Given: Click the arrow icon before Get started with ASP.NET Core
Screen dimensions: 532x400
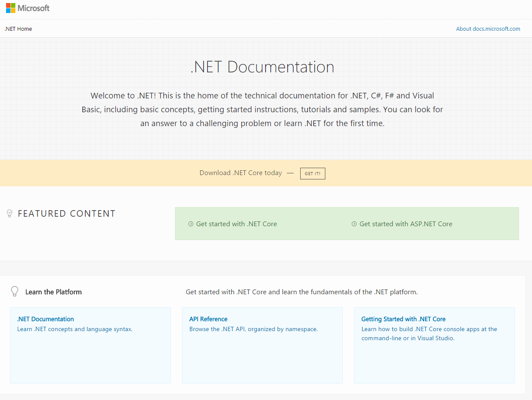Looking at the screenshot, I should [x=354, y=224].
